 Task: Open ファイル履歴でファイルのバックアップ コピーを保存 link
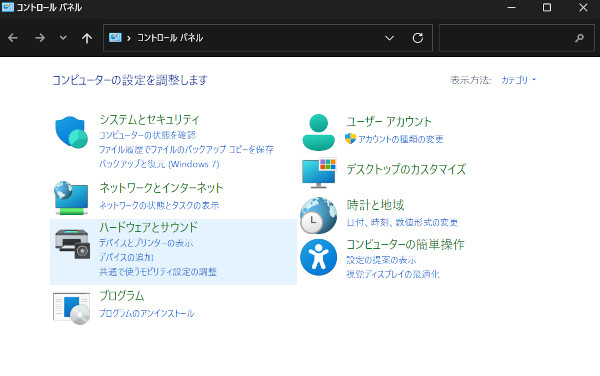[x=186, y=150]
